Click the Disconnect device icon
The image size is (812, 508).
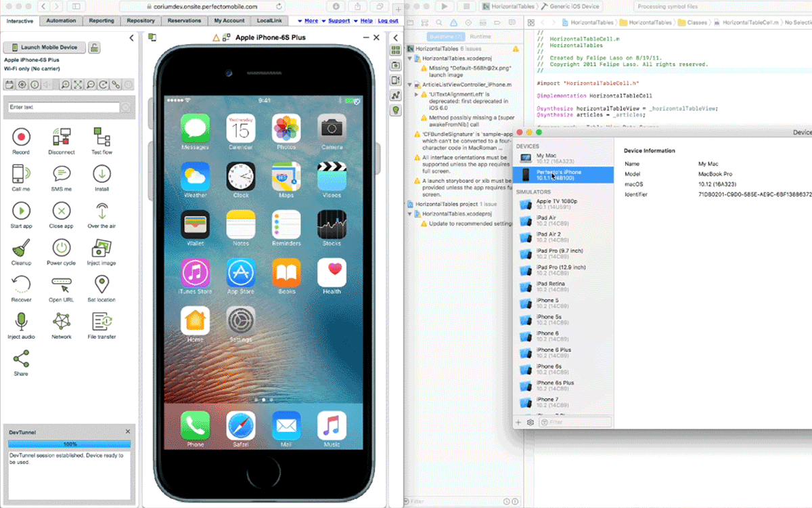(x=61, y=137)
